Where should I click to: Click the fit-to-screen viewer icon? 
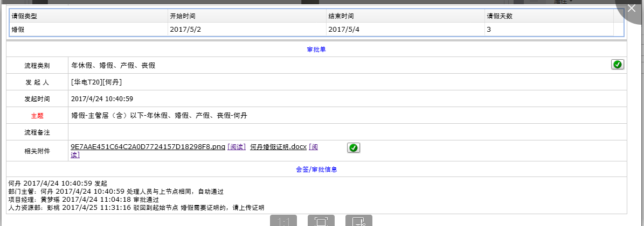[321, 221]
